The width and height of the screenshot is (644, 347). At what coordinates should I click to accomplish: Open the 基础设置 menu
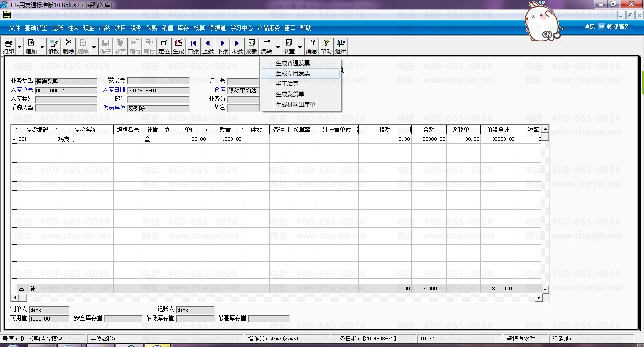pos(36,28)
